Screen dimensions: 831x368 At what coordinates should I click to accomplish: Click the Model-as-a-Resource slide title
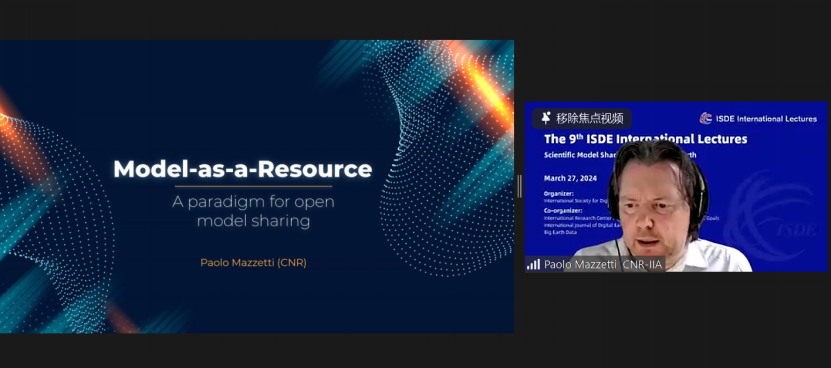click(243, 169)
